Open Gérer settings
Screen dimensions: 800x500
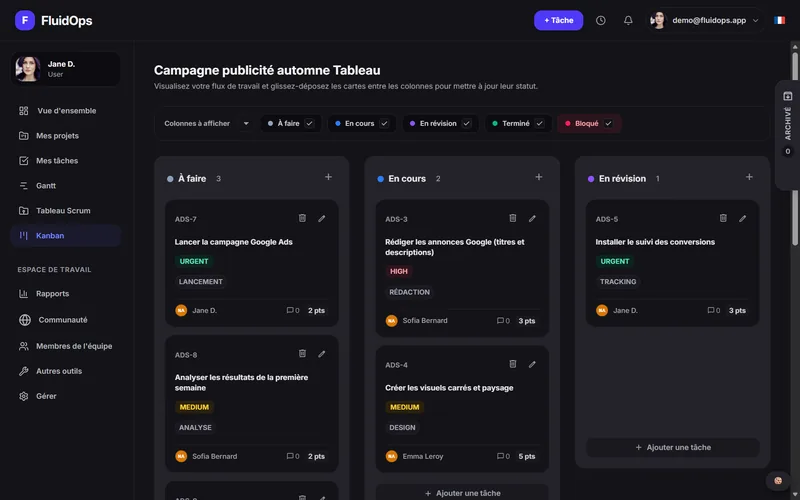coord(65,396)
